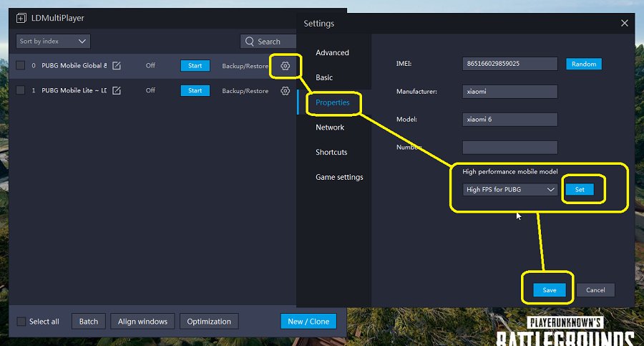Viewport: 644px width, 346px height.
Task: Open the Optimization button
Action: click(209, 322)
